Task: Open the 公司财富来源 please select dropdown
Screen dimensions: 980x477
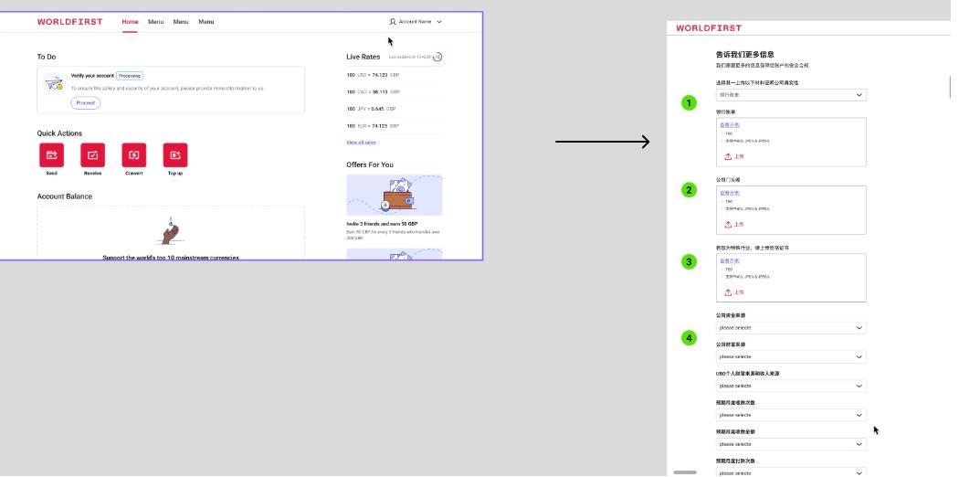Action: click(x=791, y=357)
